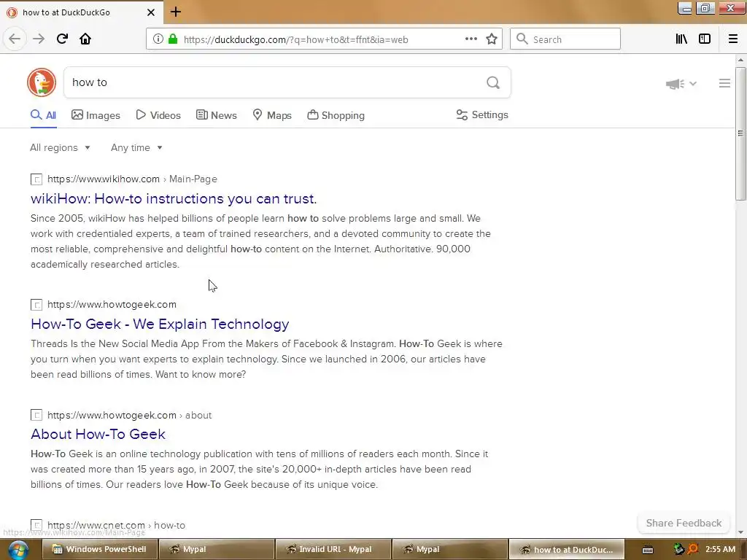Close the 'how to at DuckDuckGo' tab
The width and height of the screenshot is (747, 560).
tap(151, 12)
